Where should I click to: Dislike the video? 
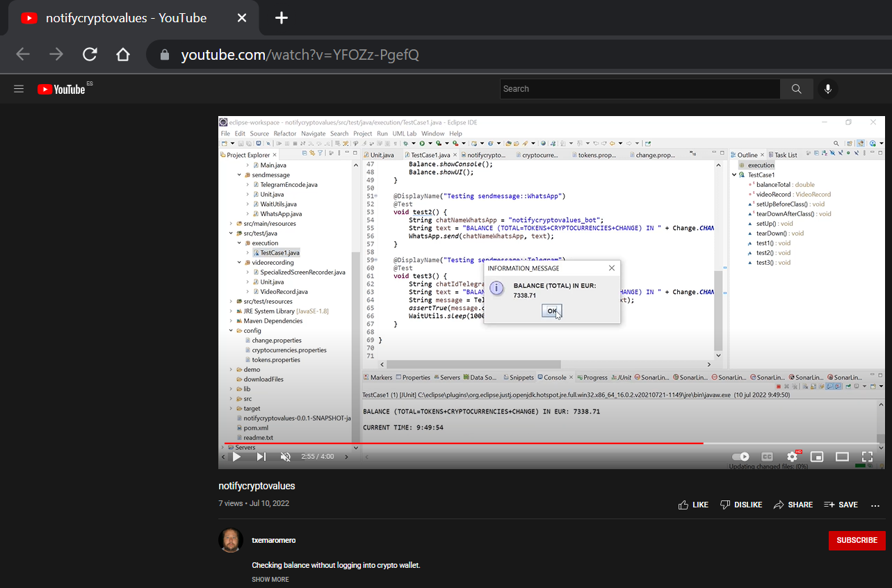point(741,505)
